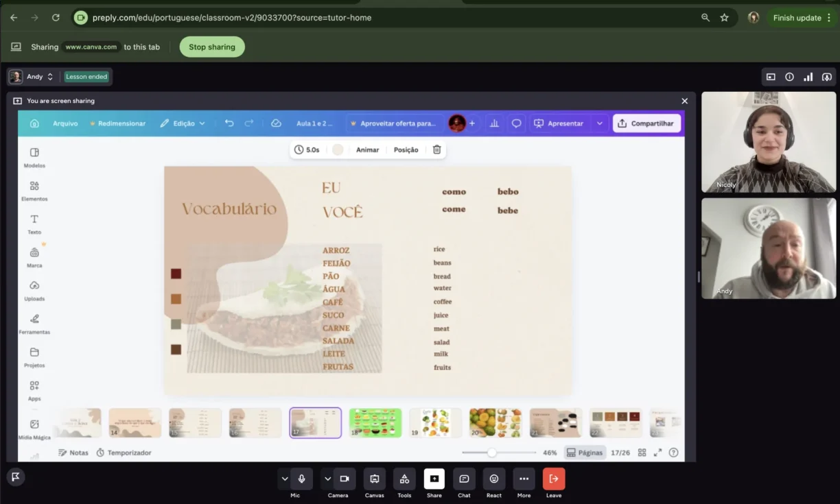Open the Uploads panel

[34, 290]
